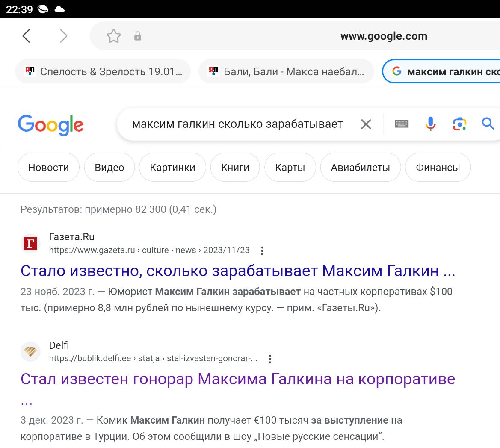Tap the 'Результатов: примерно 82 300' count
The image size is (500, 448).
[118, 209]
